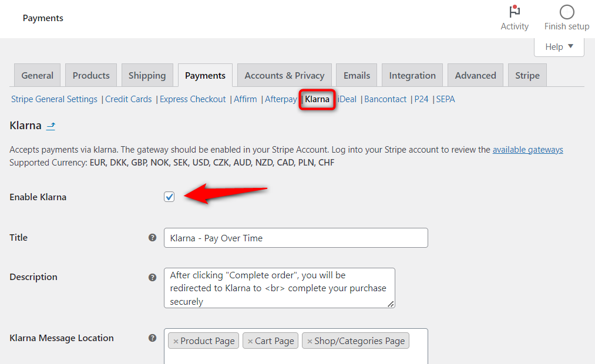
Task: Click the Finish setup circle icon
Action: (x=567, y=12)
